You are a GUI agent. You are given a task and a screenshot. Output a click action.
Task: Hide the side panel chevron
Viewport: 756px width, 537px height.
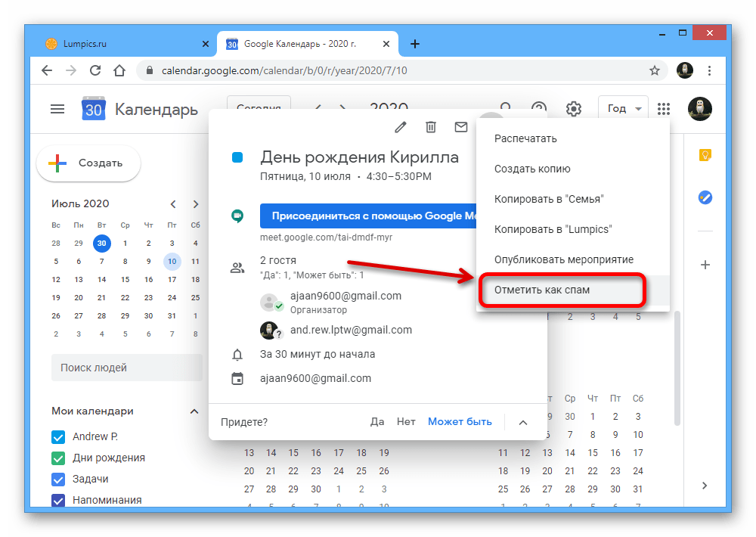[705, 486]
